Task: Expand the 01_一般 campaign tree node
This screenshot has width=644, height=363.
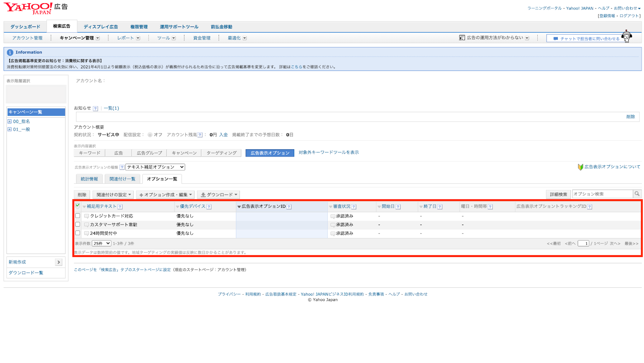Action: pos(10,129)
